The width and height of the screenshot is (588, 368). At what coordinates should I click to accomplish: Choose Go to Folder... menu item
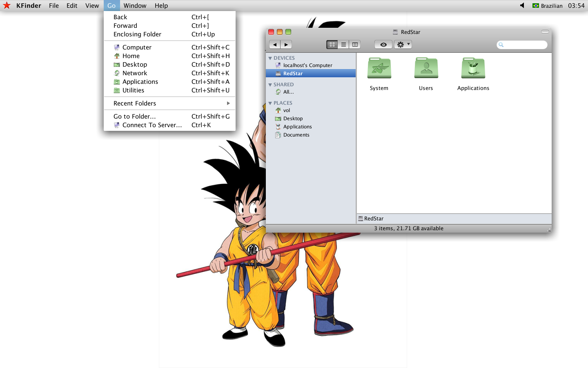point(169,117)
